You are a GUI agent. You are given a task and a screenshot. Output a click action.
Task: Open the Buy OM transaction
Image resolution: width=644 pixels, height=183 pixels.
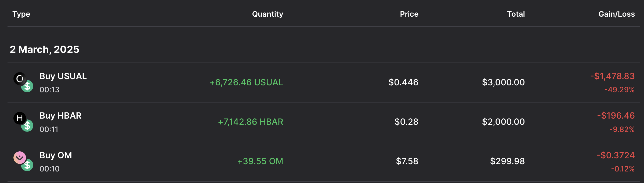click(x=56, y=155)
